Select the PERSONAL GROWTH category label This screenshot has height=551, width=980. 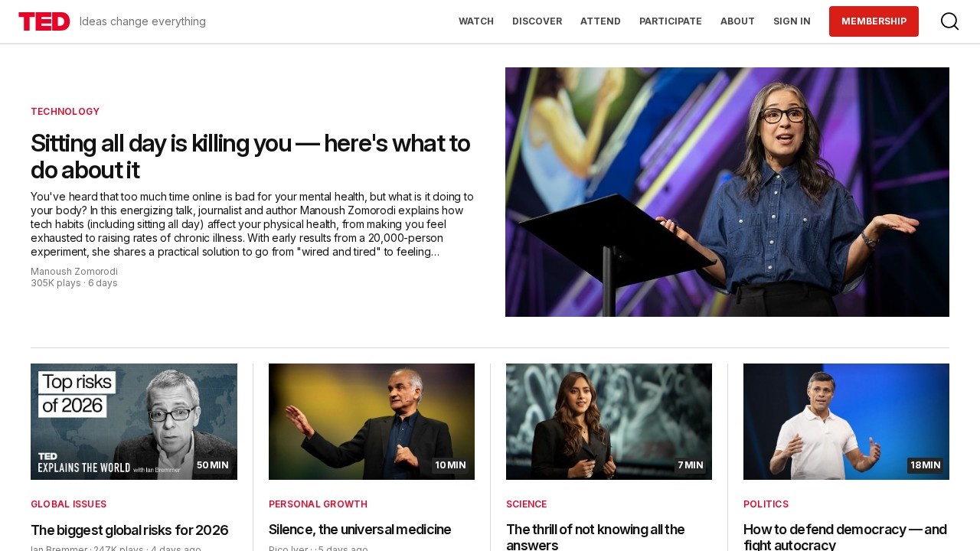point(318,504)
